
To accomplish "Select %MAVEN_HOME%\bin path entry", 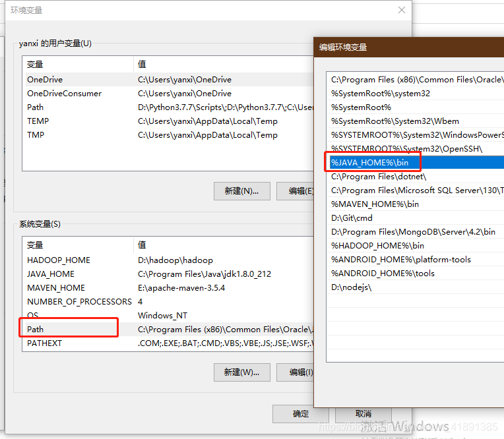I will (x=416, y=204).
